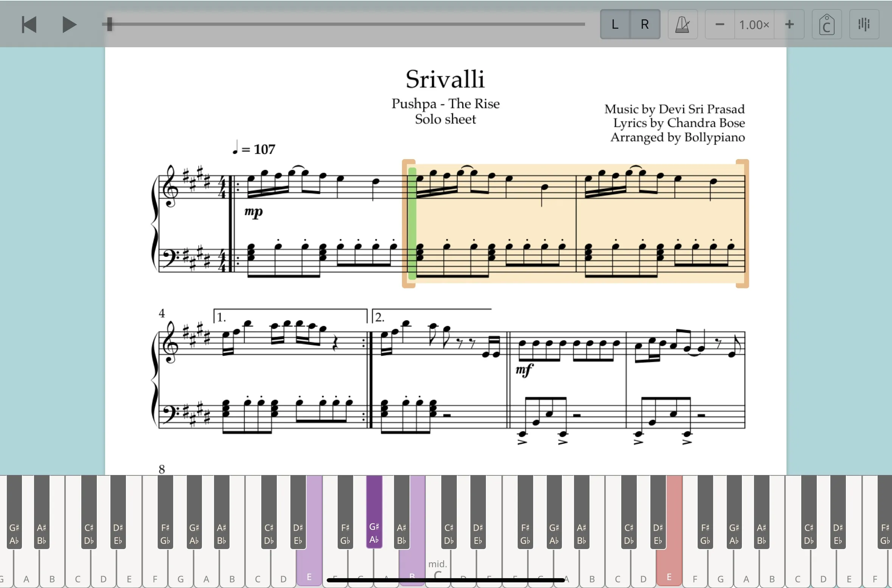Click the mf dynamic marking
Screen dimensions: 892x588
pyautogui.click(x=525, y=369)
